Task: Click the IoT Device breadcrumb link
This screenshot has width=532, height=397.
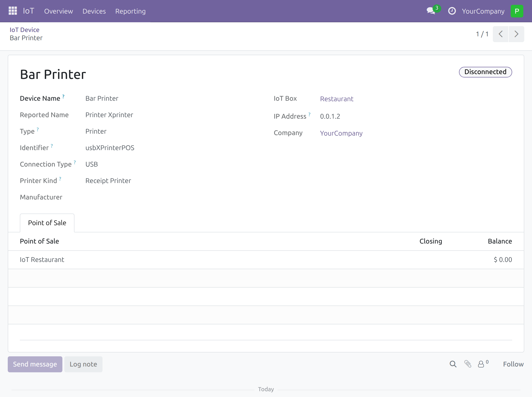Action: tap(24, 30)
